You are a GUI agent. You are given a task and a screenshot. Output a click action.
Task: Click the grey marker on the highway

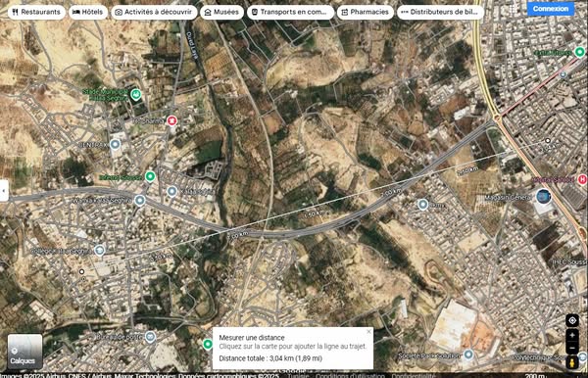140,201
